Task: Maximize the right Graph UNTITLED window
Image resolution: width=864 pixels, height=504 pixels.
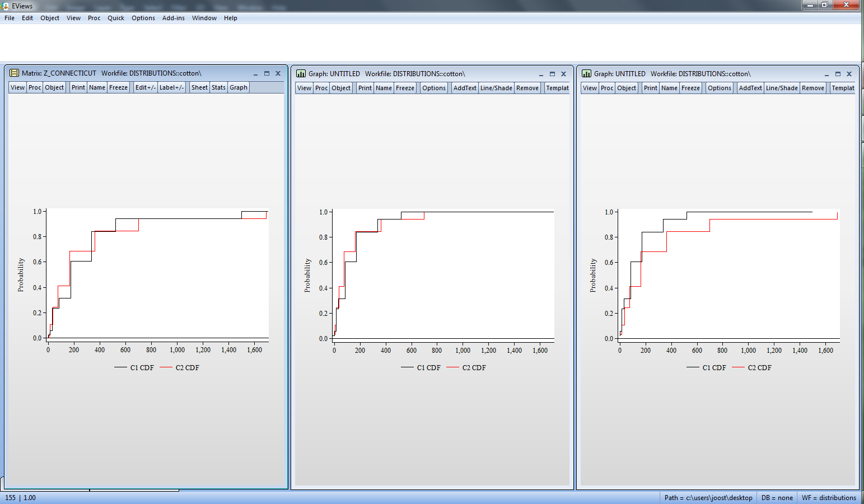Action: pos(838,74)
